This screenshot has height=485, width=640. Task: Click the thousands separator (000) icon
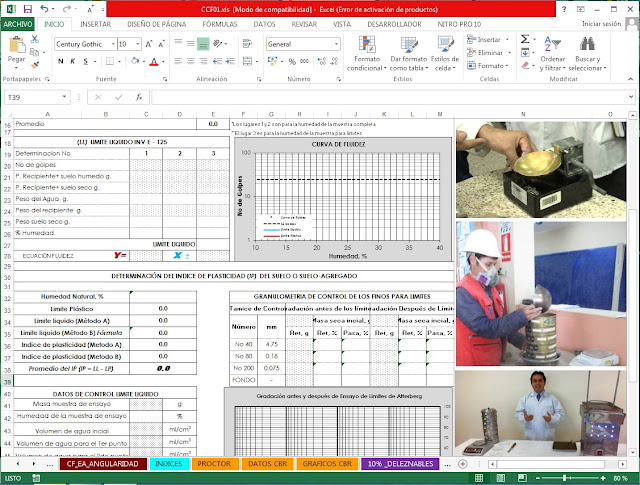click(304, 61)
